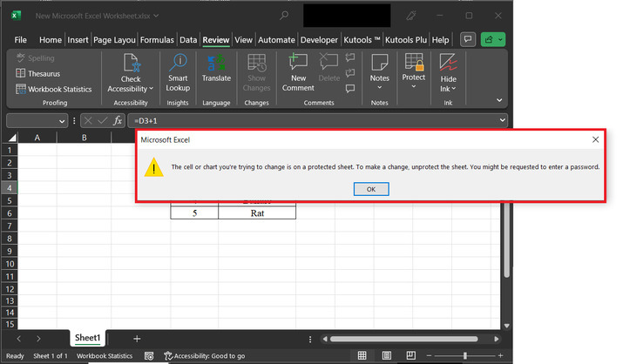Select row 4 header
The image size is (623, 364).
[10, 188]
